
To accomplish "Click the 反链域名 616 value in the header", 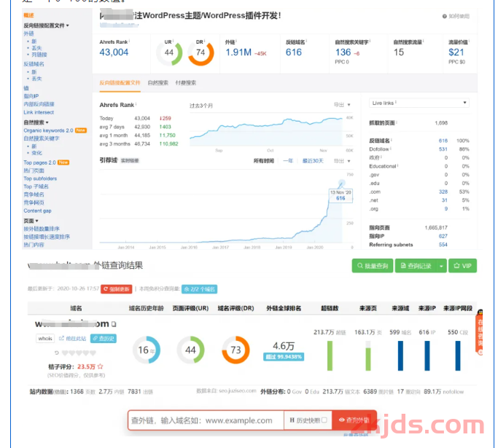I will coord(294,52).
